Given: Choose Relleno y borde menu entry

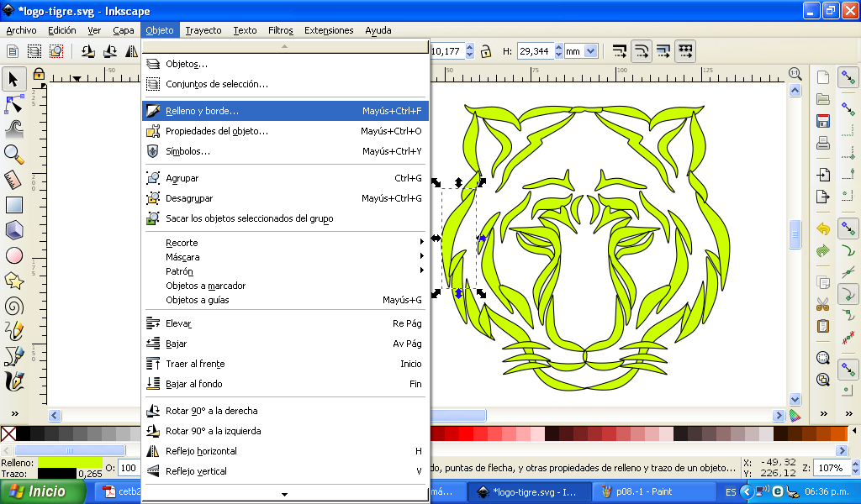Looking at the screenshot, I should (285, 111).
